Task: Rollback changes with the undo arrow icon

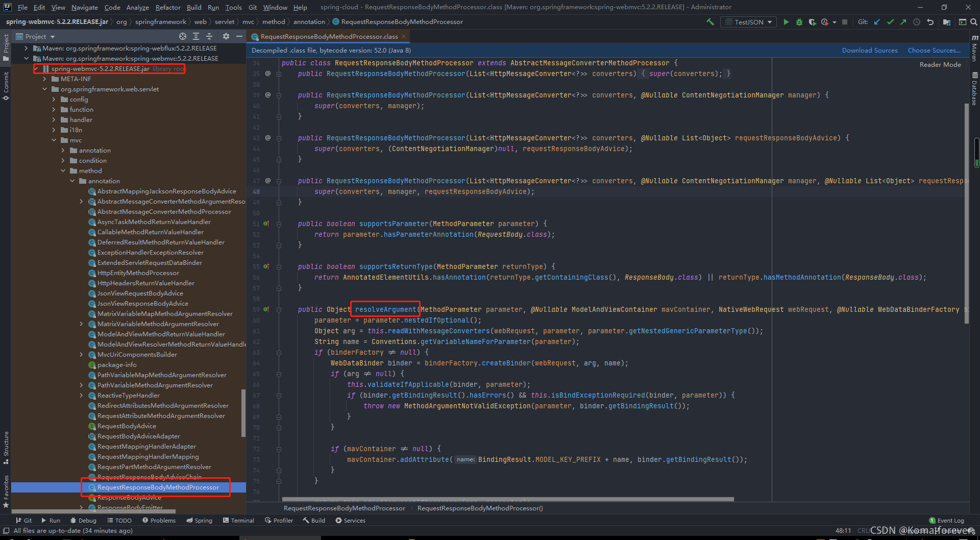Action: point(930,22)
